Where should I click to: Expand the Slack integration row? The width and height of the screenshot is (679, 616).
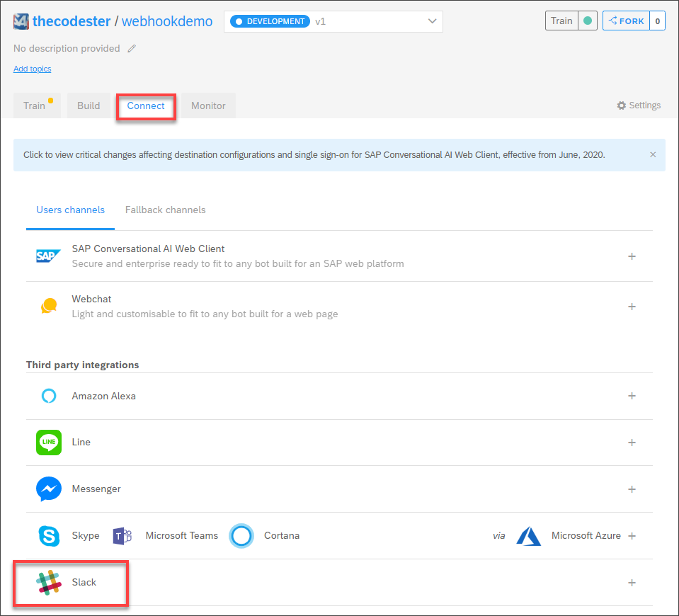[632, 583]
